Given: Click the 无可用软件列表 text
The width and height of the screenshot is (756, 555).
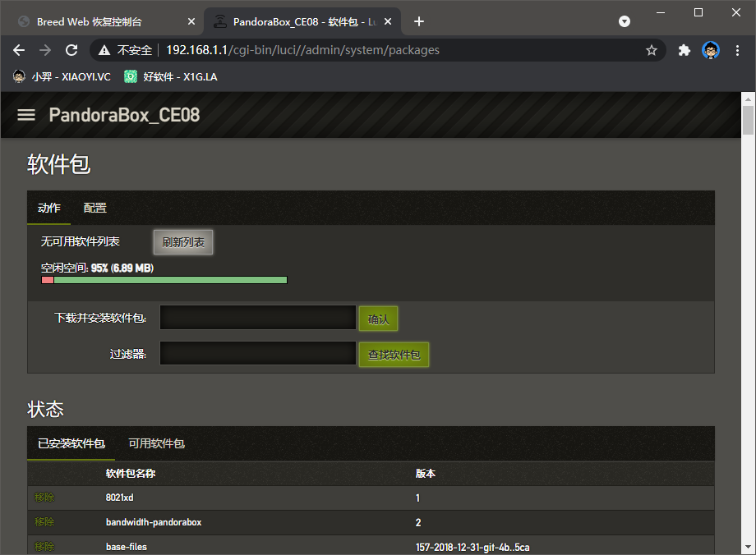Looking at the screenshot, I should 80,241.
